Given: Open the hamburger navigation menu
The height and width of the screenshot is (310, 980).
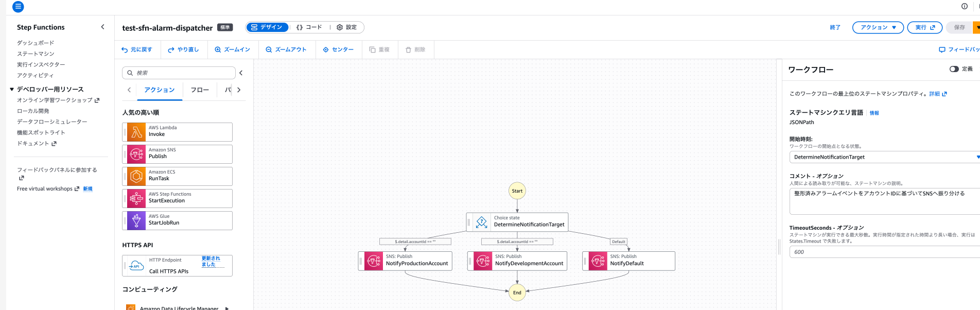Looking at the screenshot, I should click(18, 7).
